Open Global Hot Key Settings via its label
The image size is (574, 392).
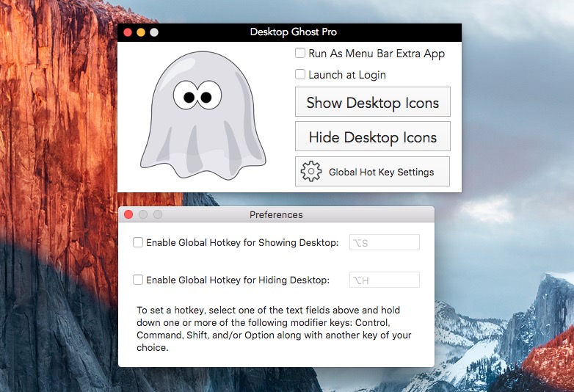(381, 172)
